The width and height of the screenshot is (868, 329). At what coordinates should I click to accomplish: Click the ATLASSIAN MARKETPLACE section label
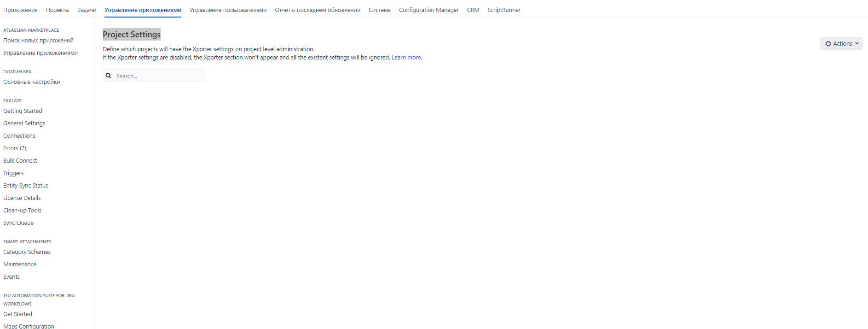(31, 30)
